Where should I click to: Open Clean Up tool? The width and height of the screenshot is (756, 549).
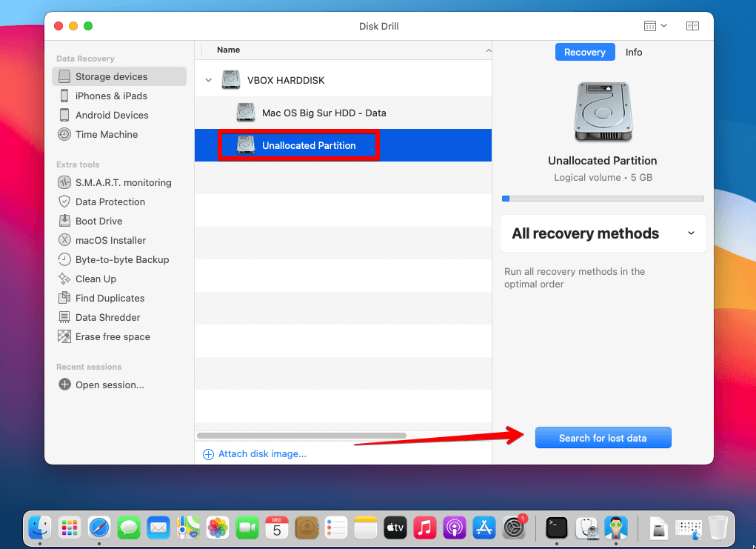coord(96,279)
